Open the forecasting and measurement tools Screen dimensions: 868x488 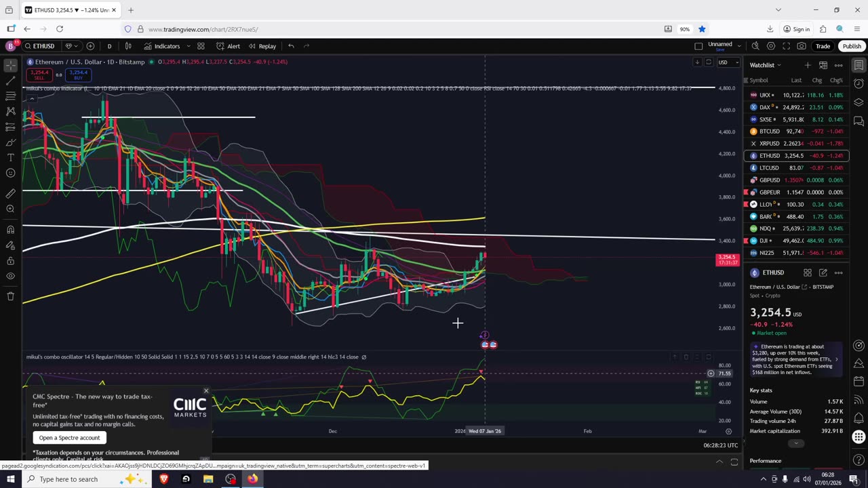(x=10, y=127)
